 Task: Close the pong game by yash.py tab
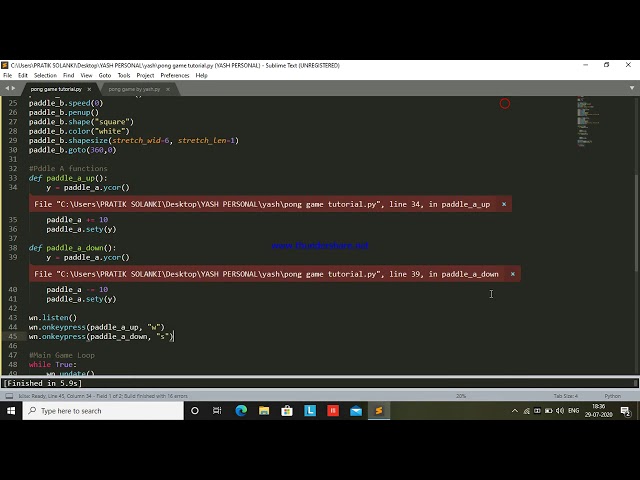(167, 89)
